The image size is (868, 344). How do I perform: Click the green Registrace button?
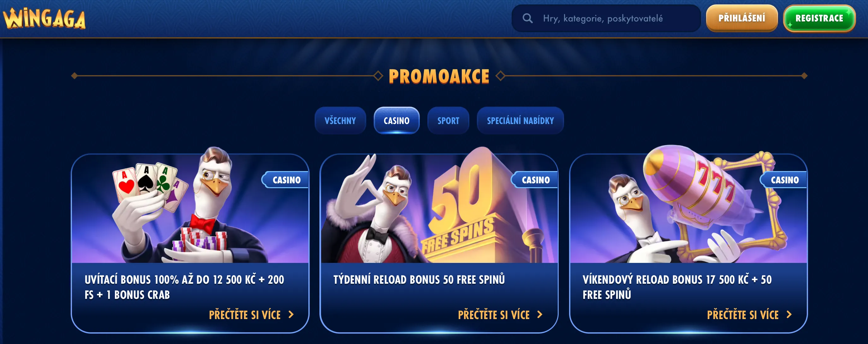coord(819,18)
